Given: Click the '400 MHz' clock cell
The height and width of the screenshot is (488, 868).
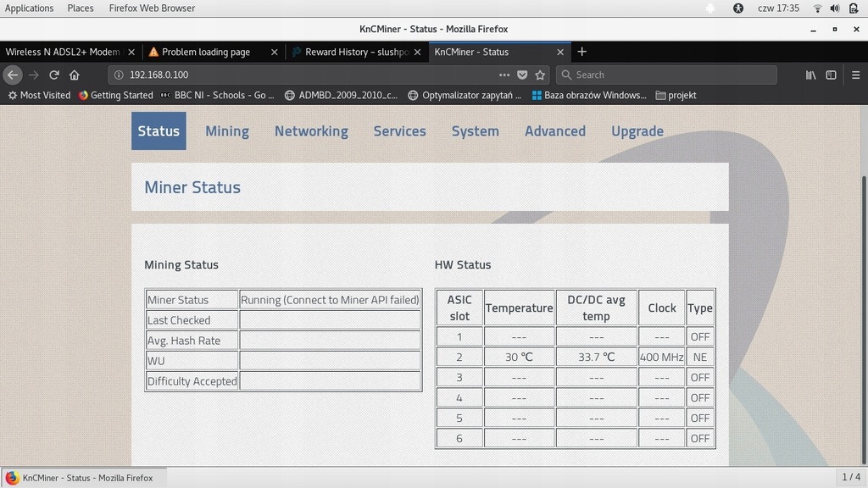Looking at the screenshot, I should coord(661,357).
